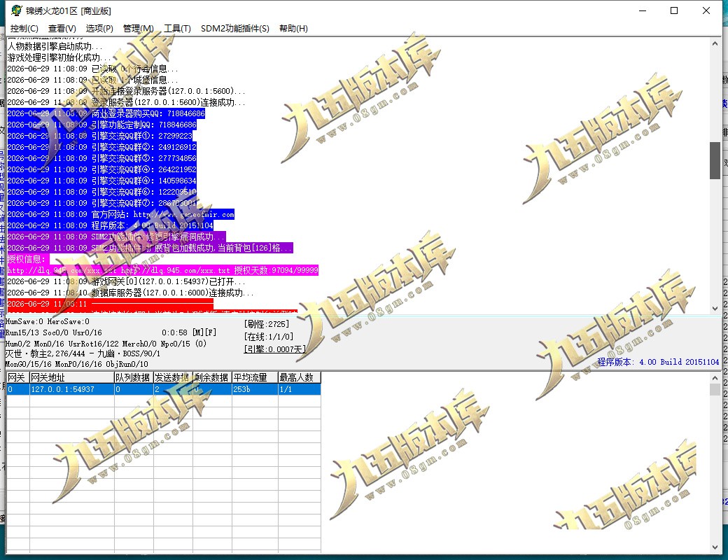This screenshot has height=560, width=728.
Task: Click the 队列数据 column header
Action: coord(134,377)
